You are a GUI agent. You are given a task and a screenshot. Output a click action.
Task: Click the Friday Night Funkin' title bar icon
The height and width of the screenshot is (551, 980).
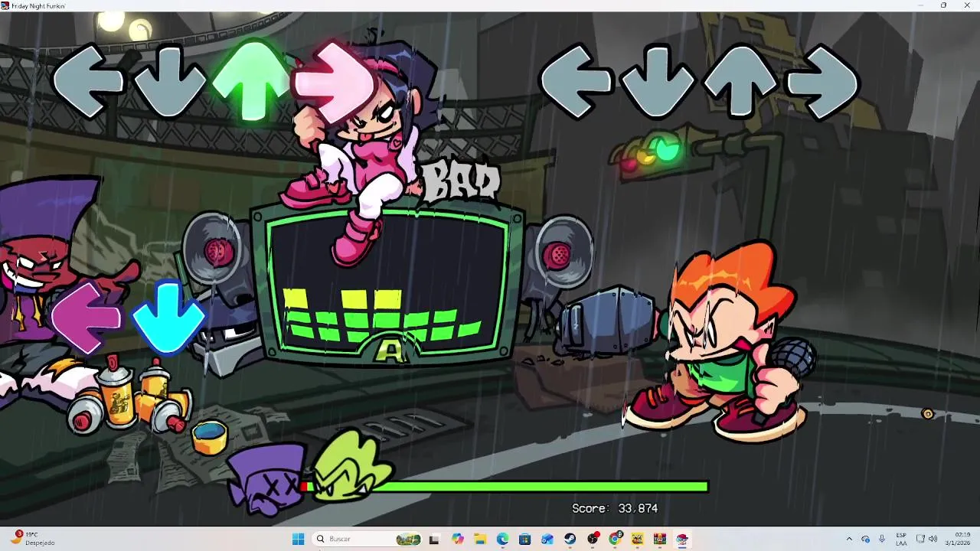[x=5, y=5]
